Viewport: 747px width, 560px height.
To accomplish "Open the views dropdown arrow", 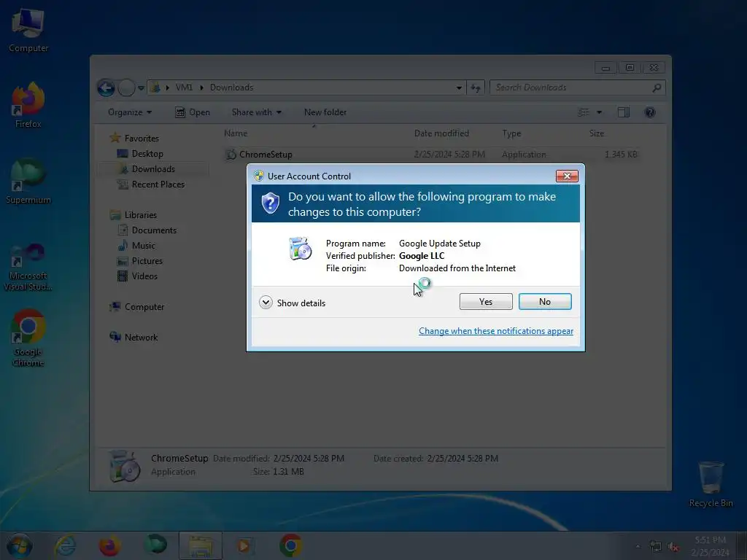I will point(600,112).
